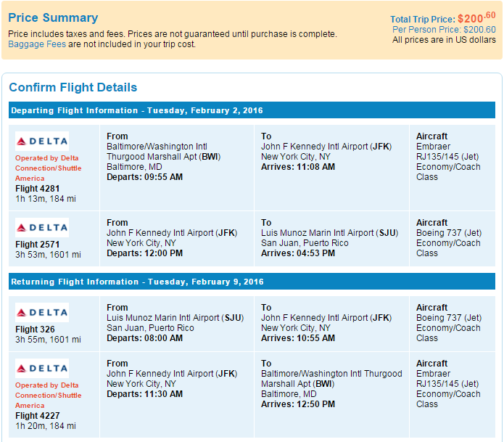Click the Price Summary heading
Screen dimensions: 504x442
tap(53, 18)
